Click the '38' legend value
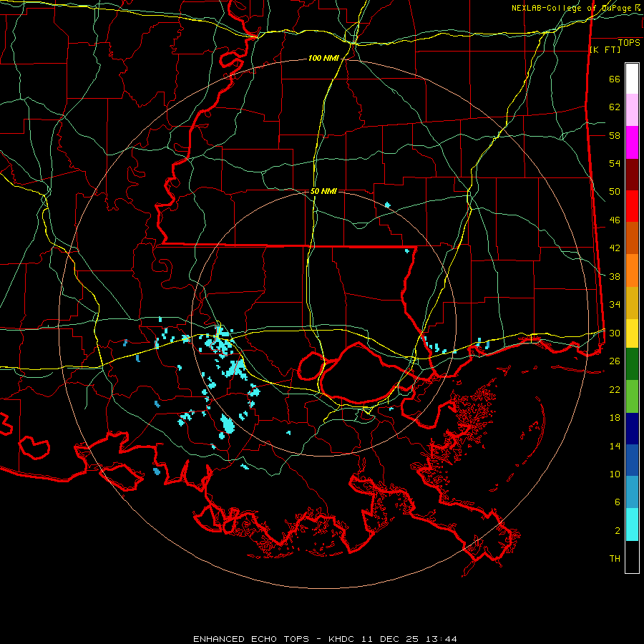This screenshot has width=644, height=644. tap(615, 277)
